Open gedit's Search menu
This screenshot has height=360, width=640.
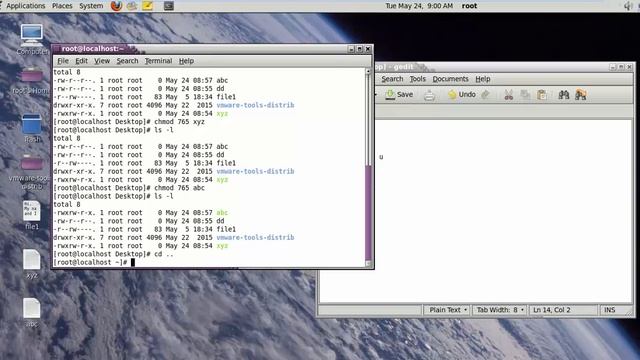(x=392, y=79)
